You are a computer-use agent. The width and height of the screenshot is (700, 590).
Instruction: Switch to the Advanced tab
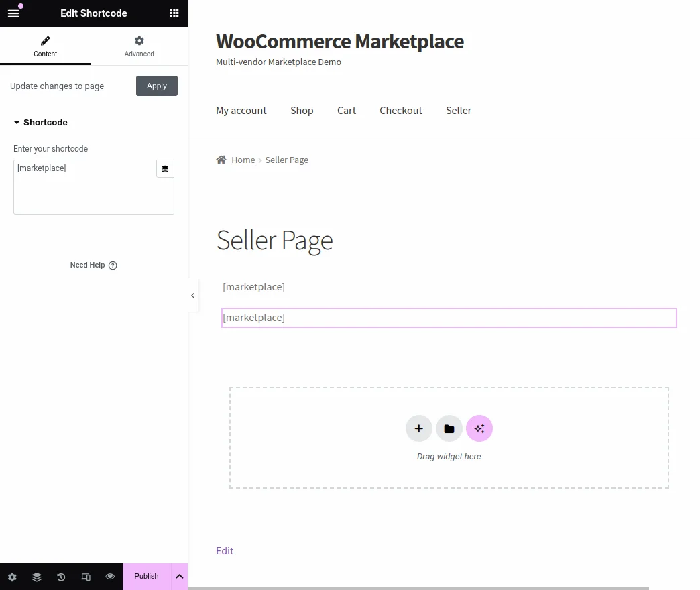coord(139,46)
